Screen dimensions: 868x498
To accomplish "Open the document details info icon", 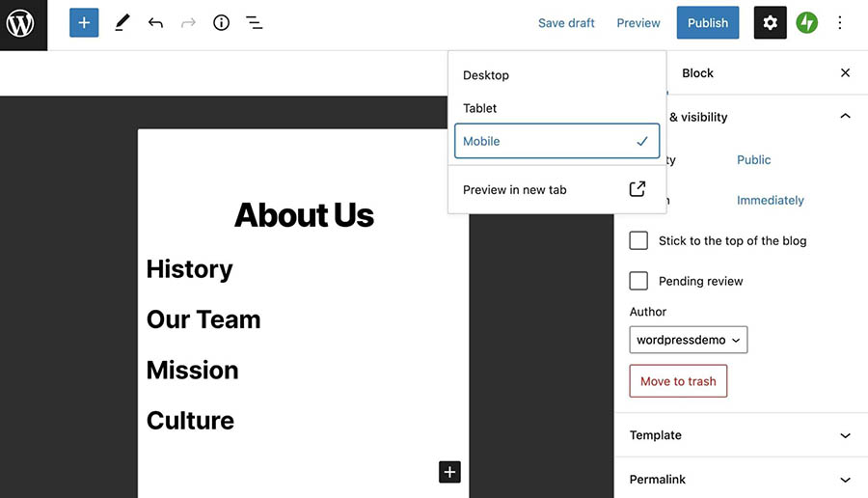I will click(221, 23).
